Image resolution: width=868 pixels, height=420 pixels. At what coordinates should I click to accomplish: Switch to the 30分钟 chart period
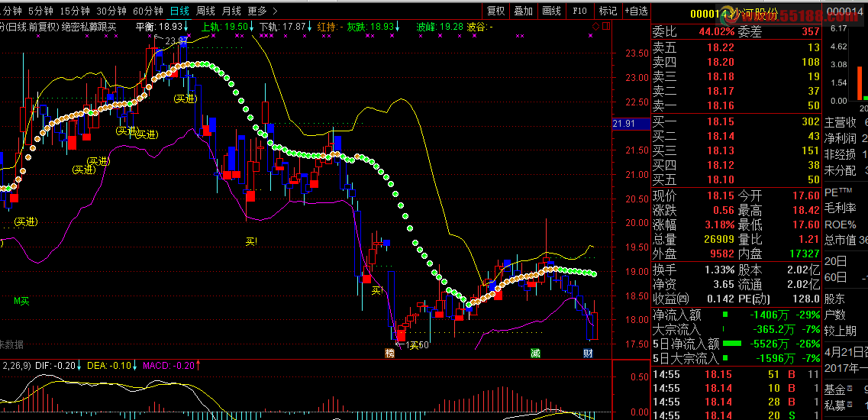click(x=111, y=11)
